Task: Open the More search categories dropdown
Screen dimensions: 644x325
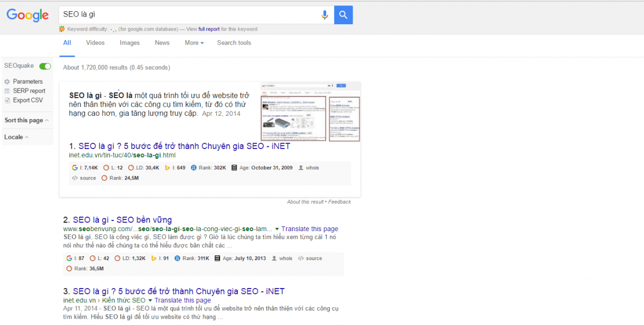Action: click(x=194, y=43)
